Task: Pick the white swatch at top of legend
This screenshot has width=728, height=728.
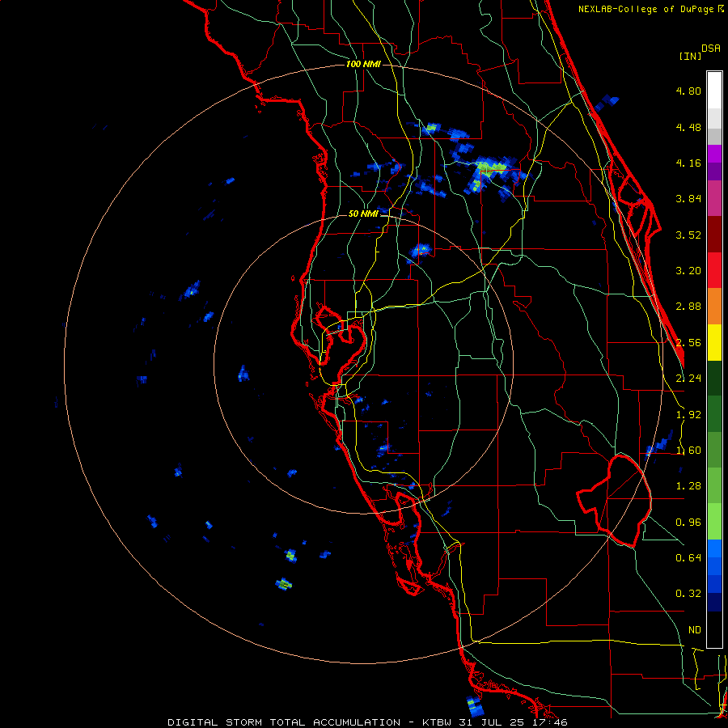Action: [x=714, y=91]
